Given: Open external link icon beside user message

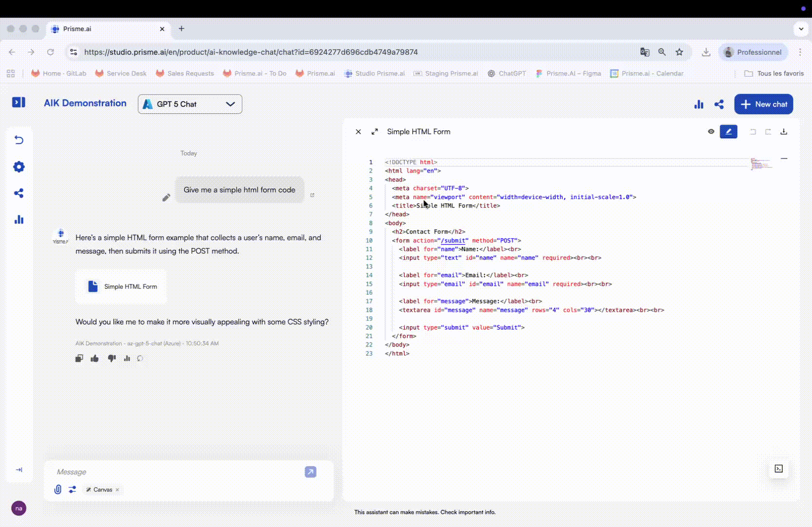Looking at the screenshot, I should click(312, 195).
